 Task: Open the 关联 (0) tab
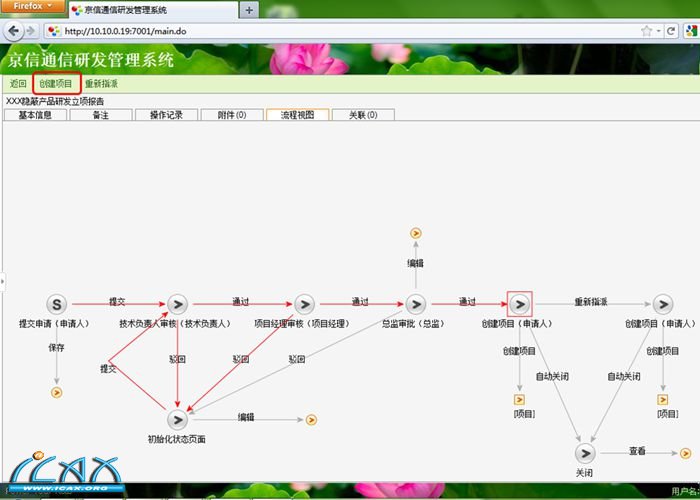click(363, 115)
